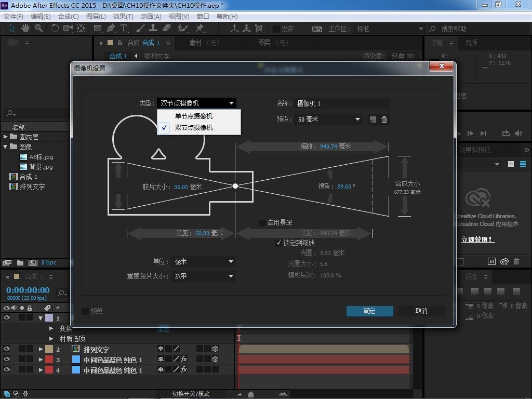The image size is (532, 399).
Task: Open the 单位 units dropdown
Action: point(203,262)
